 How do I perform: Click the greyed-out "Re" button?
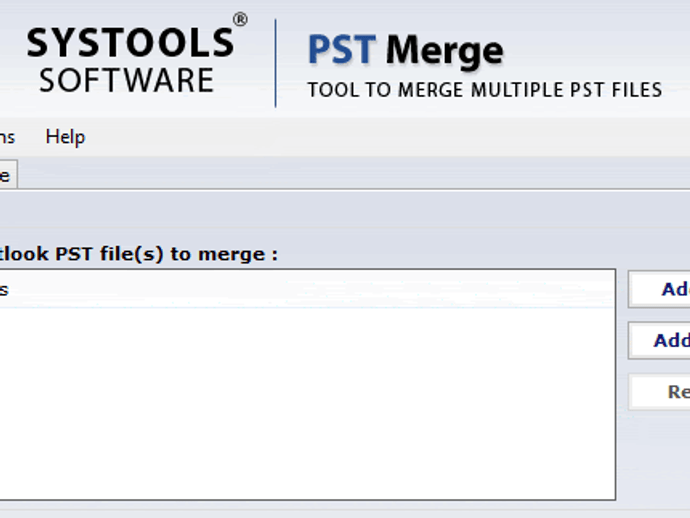coord(659,392)
